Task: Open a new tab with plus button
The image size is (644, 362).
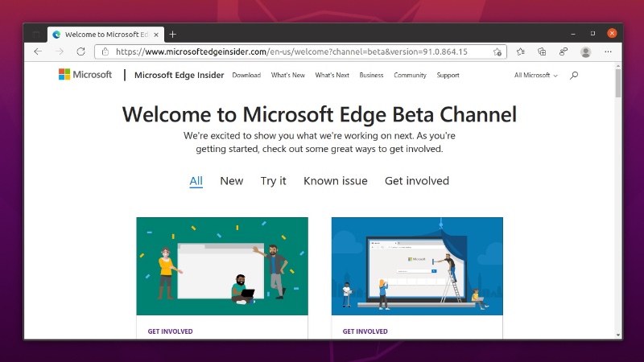Action: (x=172, y=34)
